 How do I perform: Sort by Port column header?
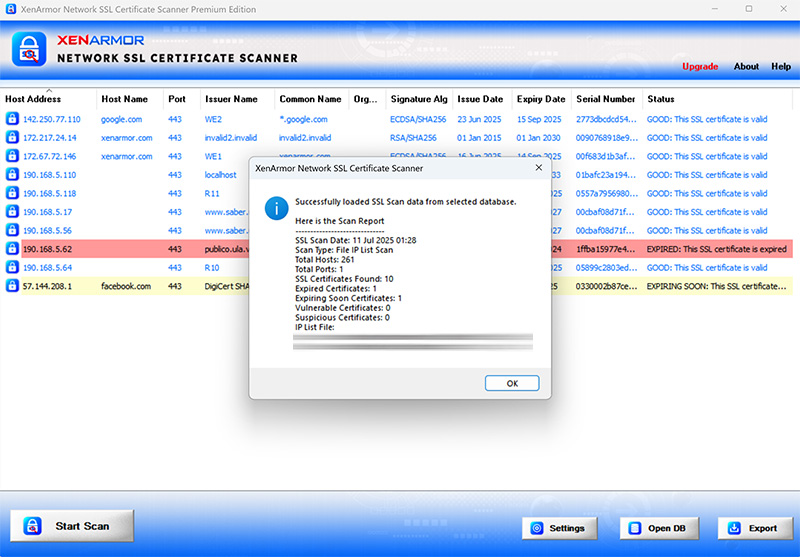point(182,99)
